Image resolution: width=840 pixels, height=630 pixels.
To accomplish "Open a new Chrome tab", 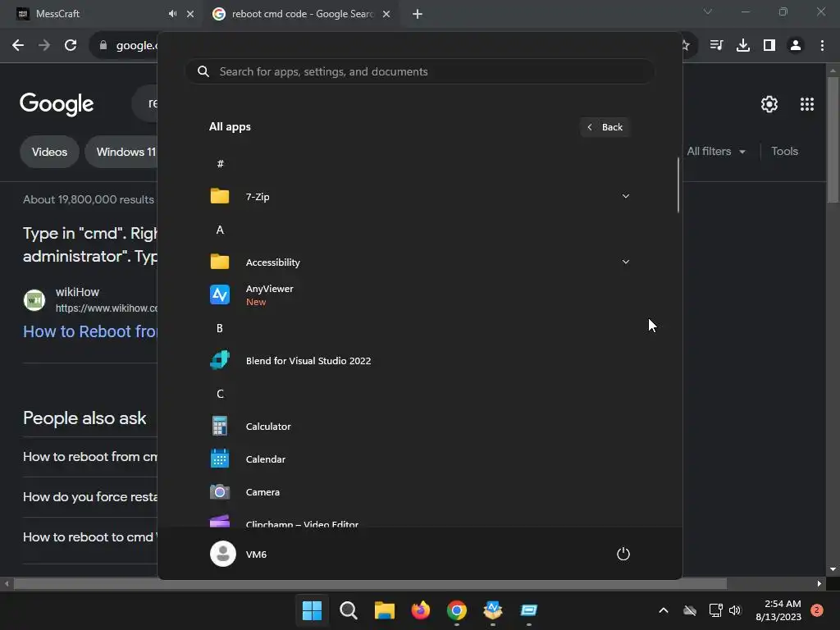I will pyautogui.click(x=418, y=14).
